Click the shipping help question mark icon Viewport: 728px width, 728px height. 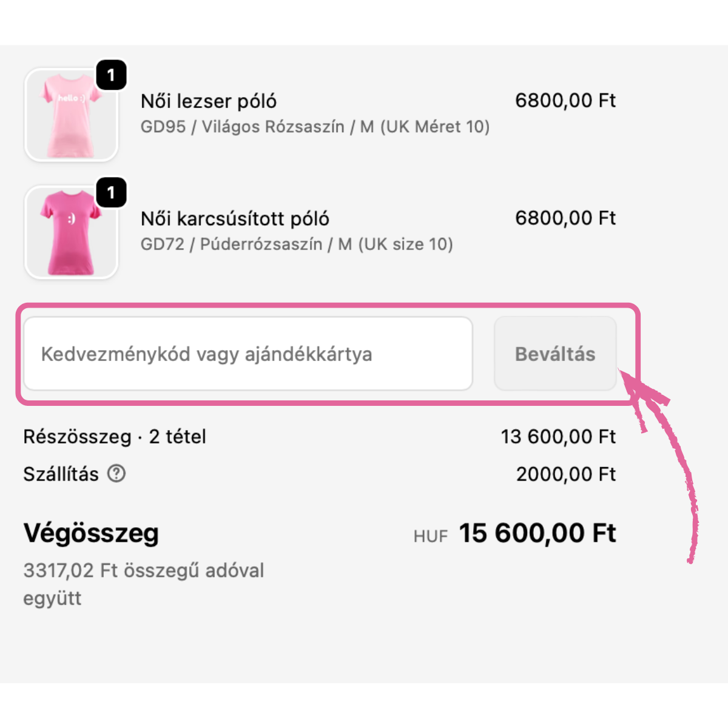[x=116, y=473]
